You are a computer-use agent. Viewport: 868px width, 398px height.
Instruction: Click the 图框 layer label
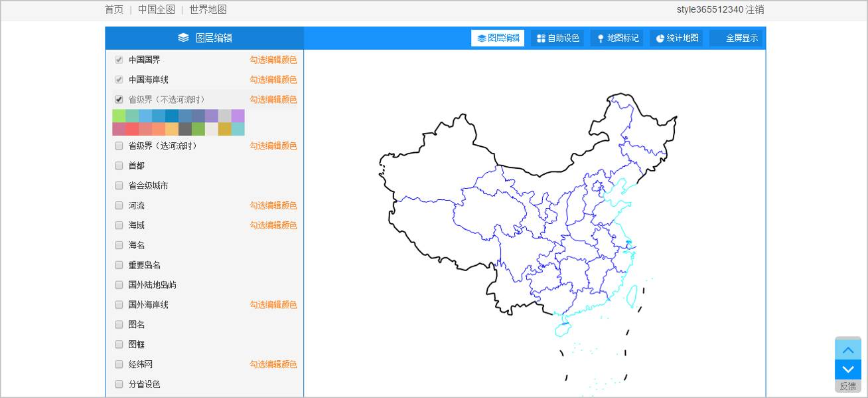point(136,345)
